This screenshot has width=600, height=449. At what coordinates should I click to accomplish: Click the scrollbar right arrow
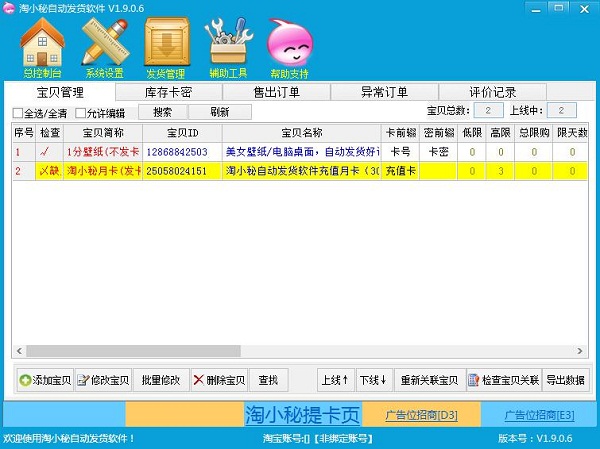tap(580, 351)
